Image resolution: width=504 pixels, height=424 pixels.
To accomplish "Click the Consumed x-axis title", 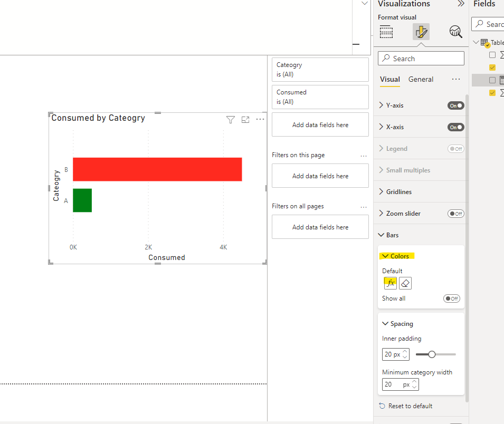I will coord(166,257).
